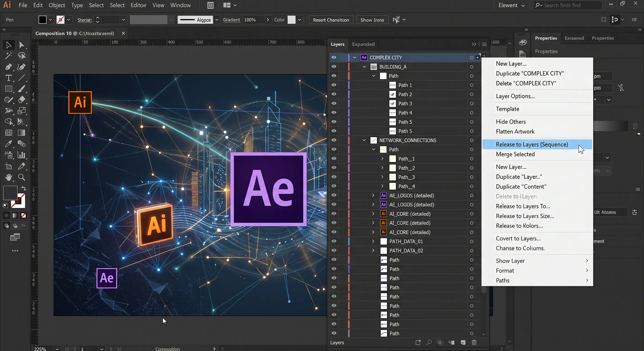644x351 pixels.
Task: Close the Composition 10 document tab
Action: (x=123, y=33)
